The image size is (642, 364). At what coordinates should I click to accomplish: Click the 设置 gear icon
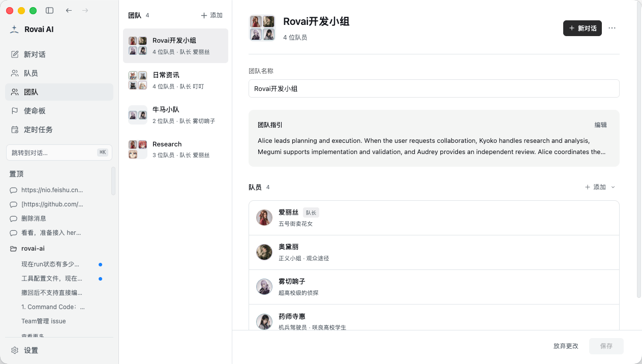click(15, 350)
